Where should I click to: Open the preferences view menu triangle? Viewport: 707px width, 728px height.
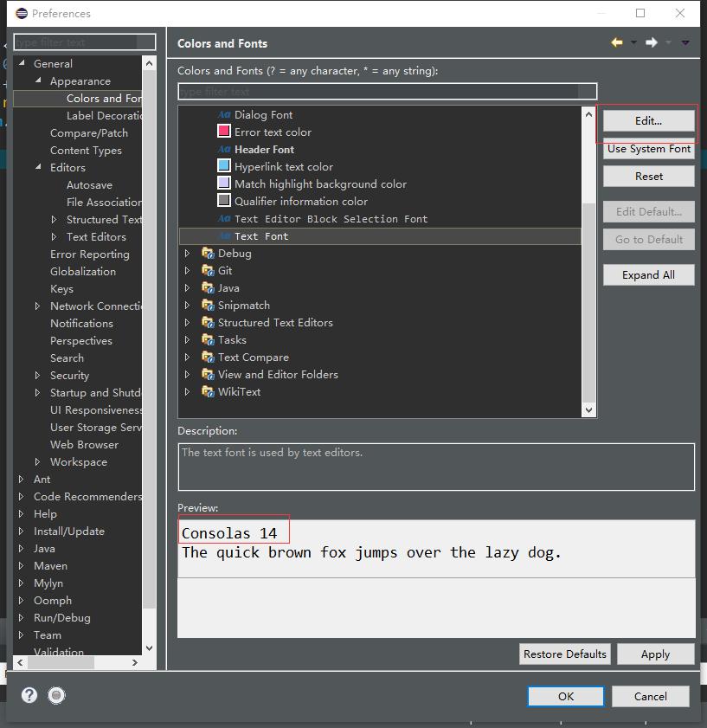point(685,42)
